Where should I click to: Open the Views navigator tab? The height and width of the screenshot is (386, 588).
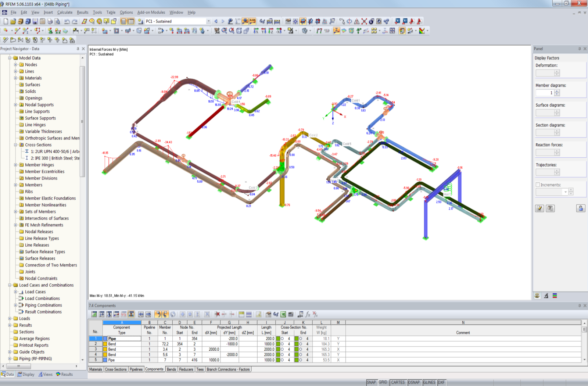(x=46, y=375)
